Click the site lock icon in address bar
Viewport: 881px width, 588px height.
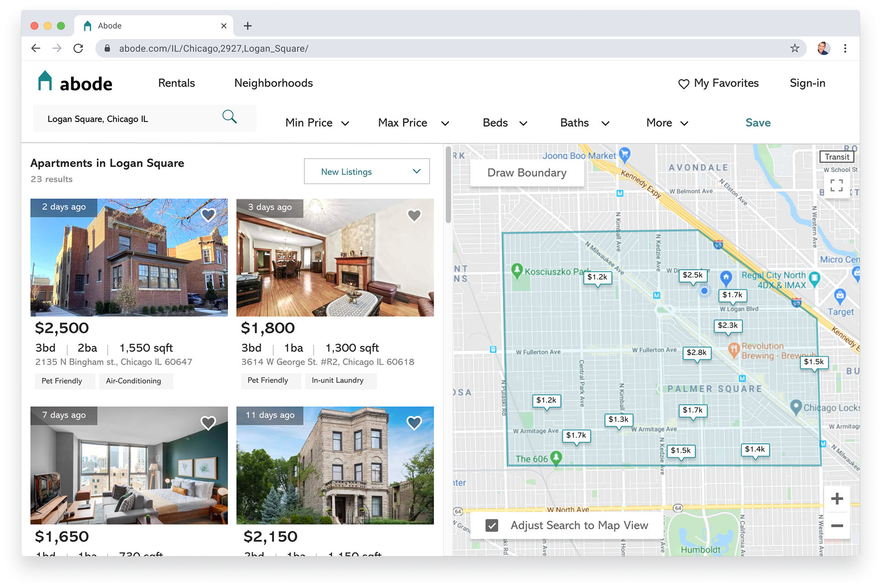pyautogui.click(x=107, y=48)
